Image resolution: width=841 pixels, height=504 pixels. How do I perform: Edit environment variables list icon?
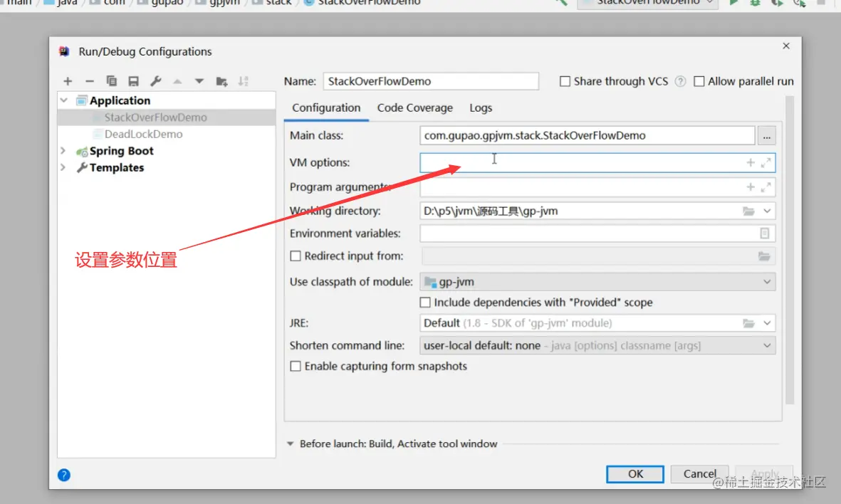(765, 233)
